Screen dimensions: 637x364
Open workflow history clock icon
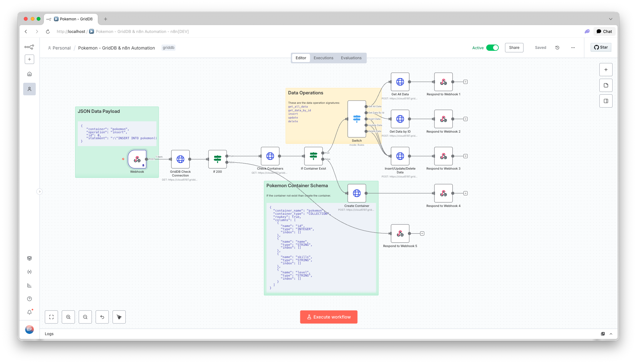pos(557,48)
